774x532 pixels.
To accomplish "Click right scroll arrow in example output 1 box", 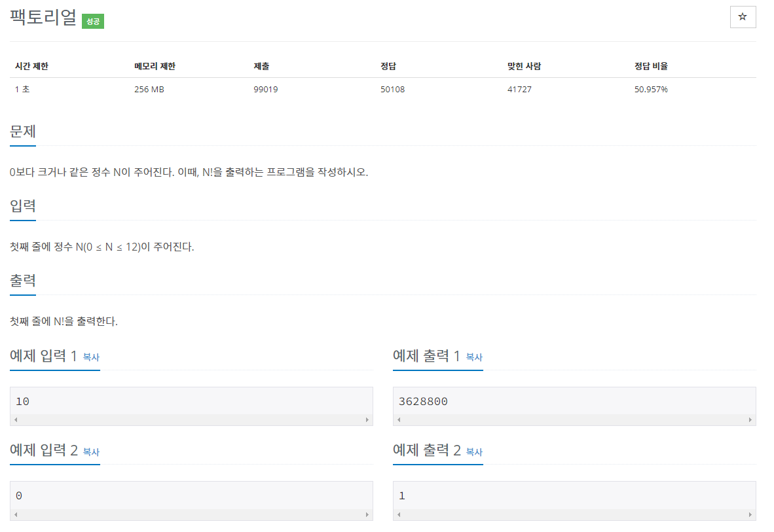I will (x=750, y=419).
